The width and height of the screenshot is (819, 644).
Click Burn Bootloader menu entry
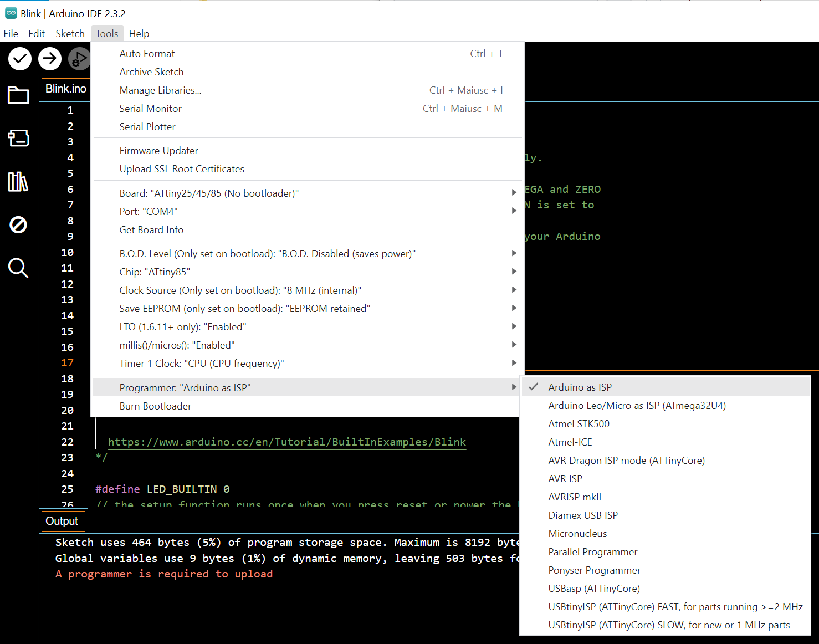(x=155, y=406)
